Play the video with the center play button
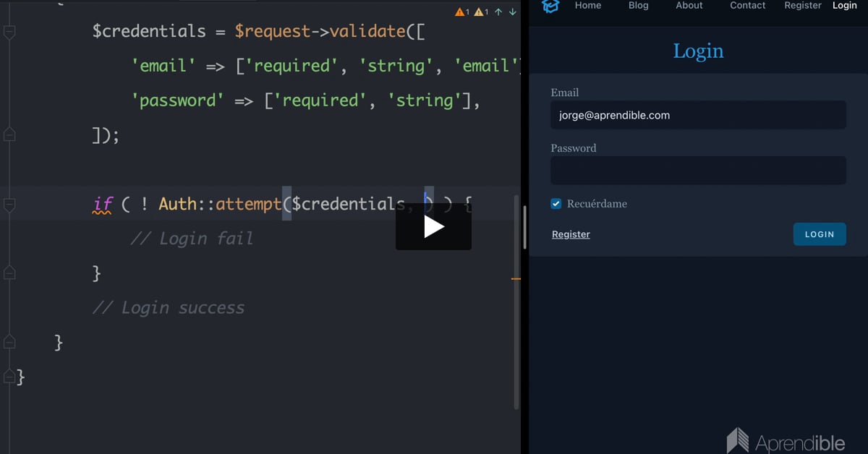The height and width of the screenshot is (454, 868). pos(433,226)
